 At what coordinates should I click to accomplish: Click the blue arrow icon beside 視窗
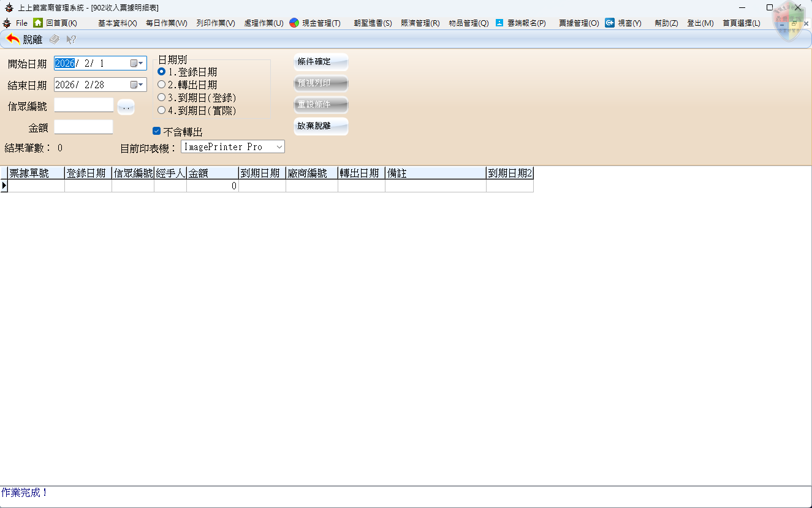610,23
